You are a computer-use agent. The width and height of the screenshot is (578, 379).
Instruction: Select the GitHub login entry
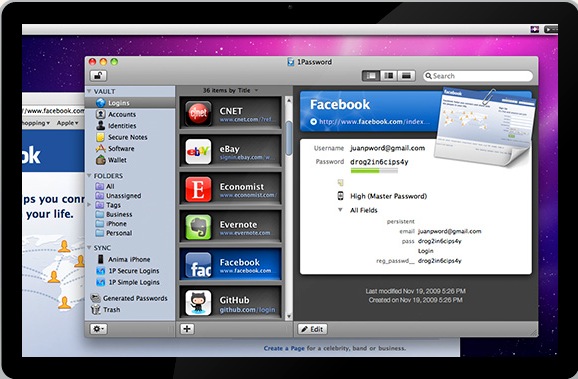(230, 302)
